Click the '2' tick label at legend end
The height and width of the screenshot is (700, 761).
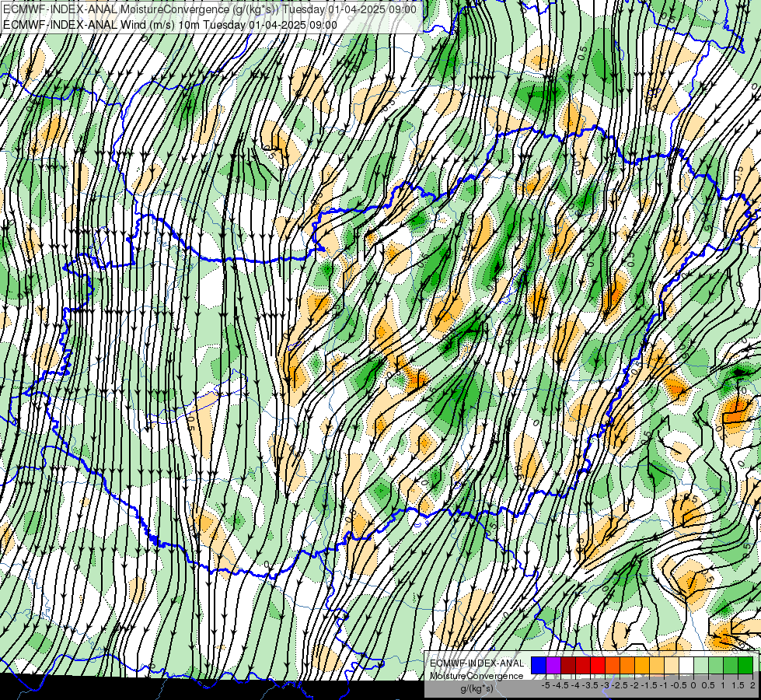tap(752, 685)
